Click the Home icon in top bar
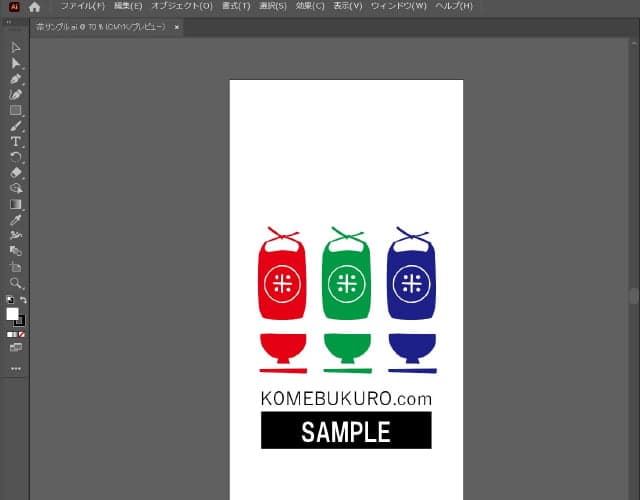Screen dimensions: 640x500 (34, 7)
